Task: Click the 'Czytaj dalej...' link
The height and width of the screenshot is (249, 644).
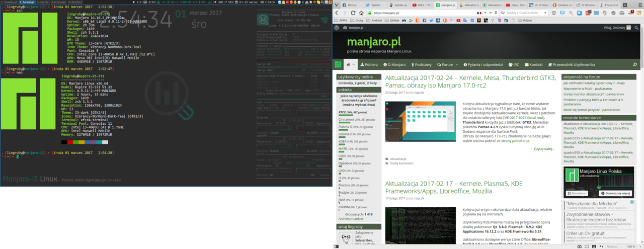Action: point(543,149)
